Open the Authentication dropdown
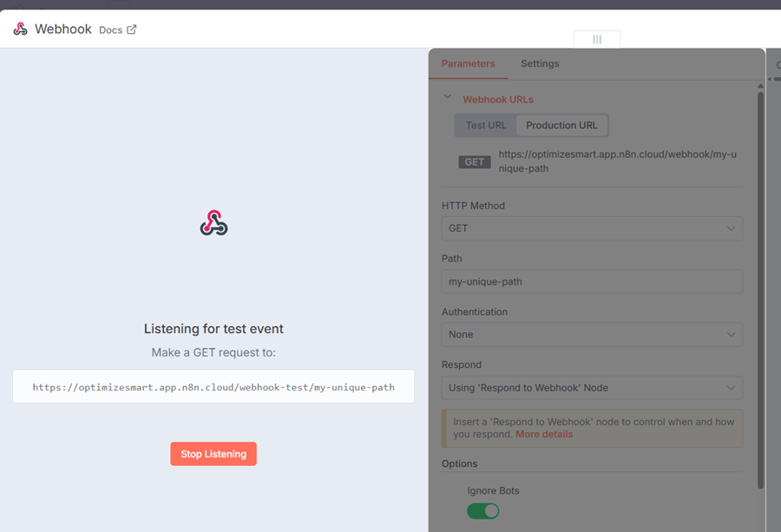This screenshot has height=532, width=781. click(x=592, y=334)
